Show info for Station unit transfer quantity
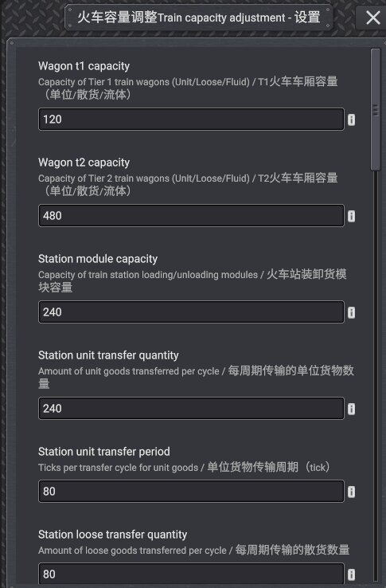This screenshot has height=588, width=386. point(351,409)
